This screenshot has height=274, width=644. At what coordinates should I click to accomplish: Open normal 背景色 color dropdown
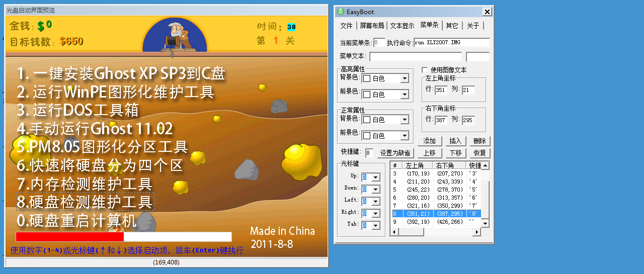pos(405,120)
